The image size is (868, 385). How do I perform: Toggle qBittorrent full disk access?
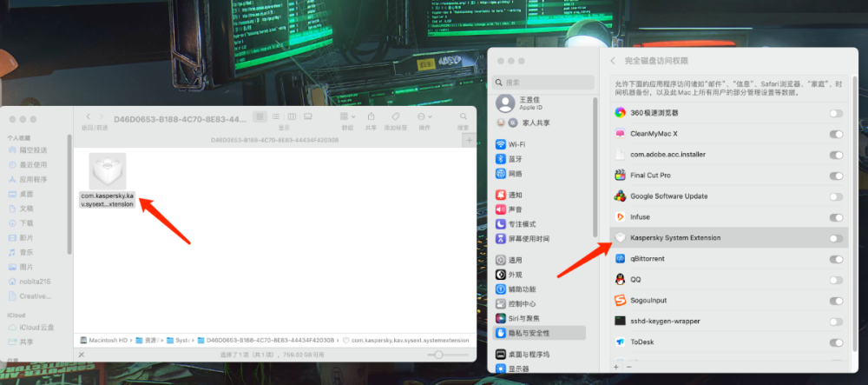pyautogui.click(x=836, y=259)
